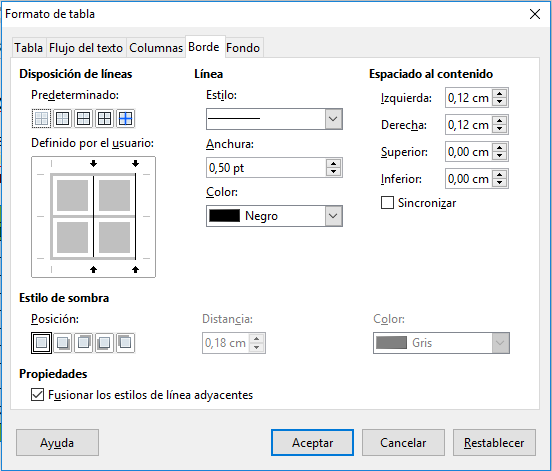Open the shadow Color dropdown showing Gris
Viewport: 552px width, 471px height.
pyautogui.click(x=441, y=343)
